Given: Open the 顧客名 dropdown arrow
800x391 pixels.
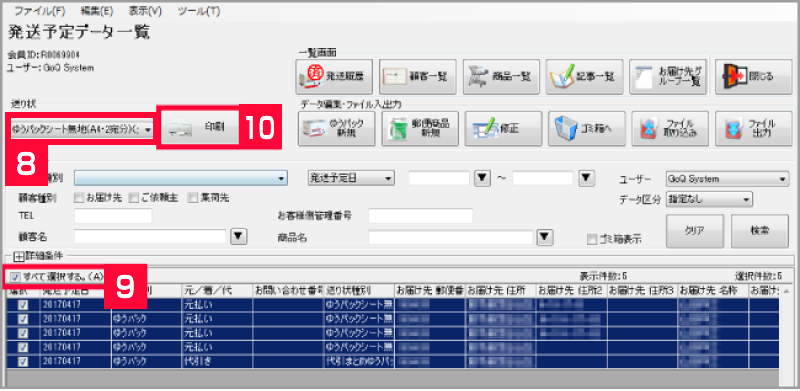Looking at the screenshot, I should pyautogui.click(x=239, y=236).
